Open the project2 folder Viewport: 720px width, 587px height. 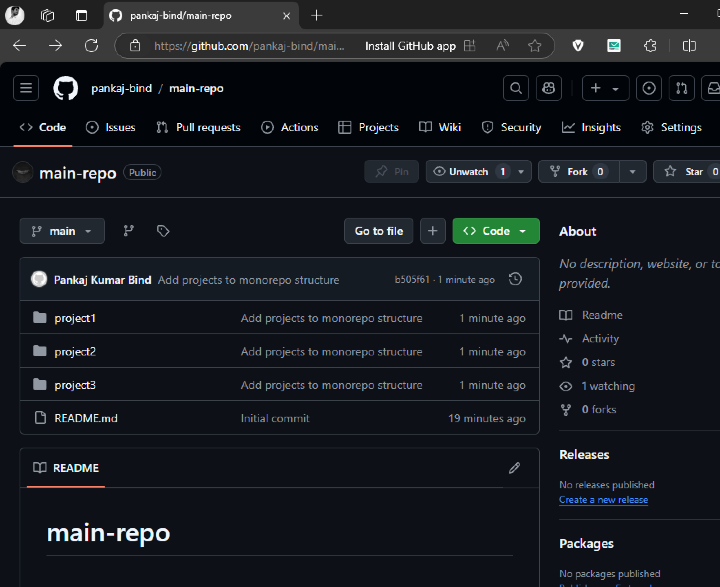(x=75, y=351)
